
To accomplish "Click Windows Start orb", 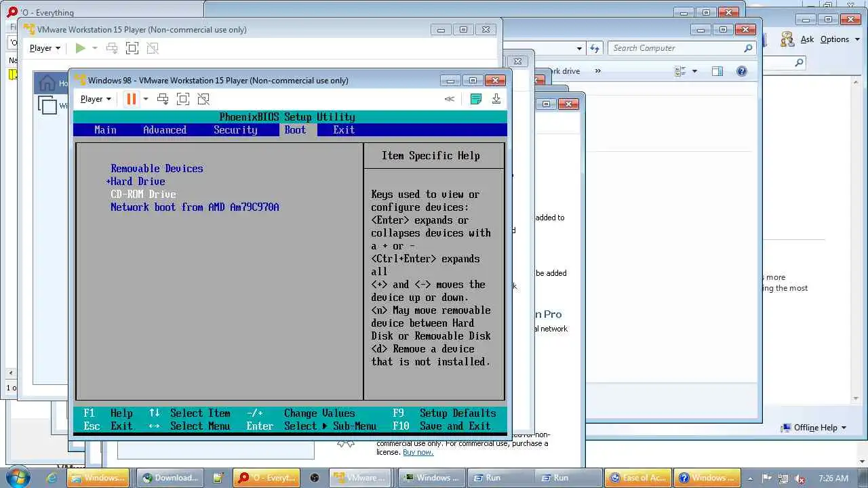I will click(x=18, y=477).
